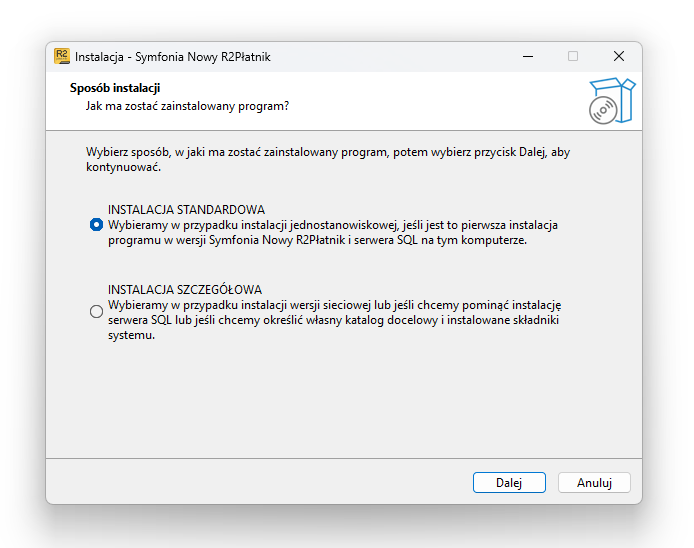Viewport: 694px width, 548px height.
Task: Close the Symfonia installer window
Action: pos(619,56)
